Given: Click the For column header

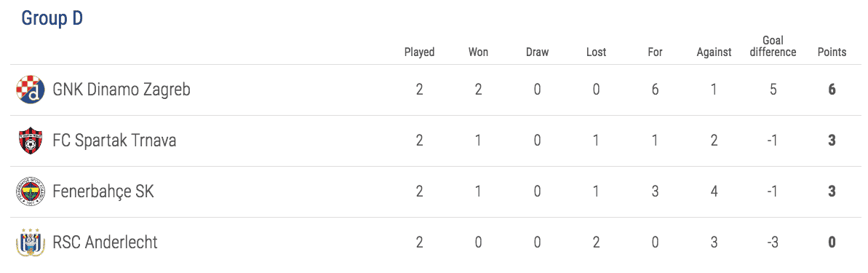Looking at the screenshot, I should coord(655,52).
